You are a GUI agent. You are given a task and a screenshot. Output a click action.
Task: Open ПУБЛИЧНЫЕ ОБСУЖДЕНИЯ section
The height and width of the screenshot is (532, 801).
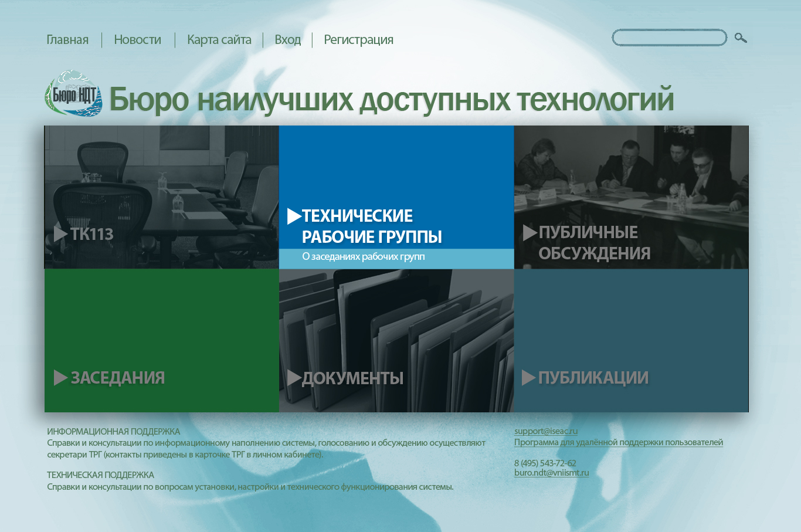pyautogui.click(x=595, y=243)
